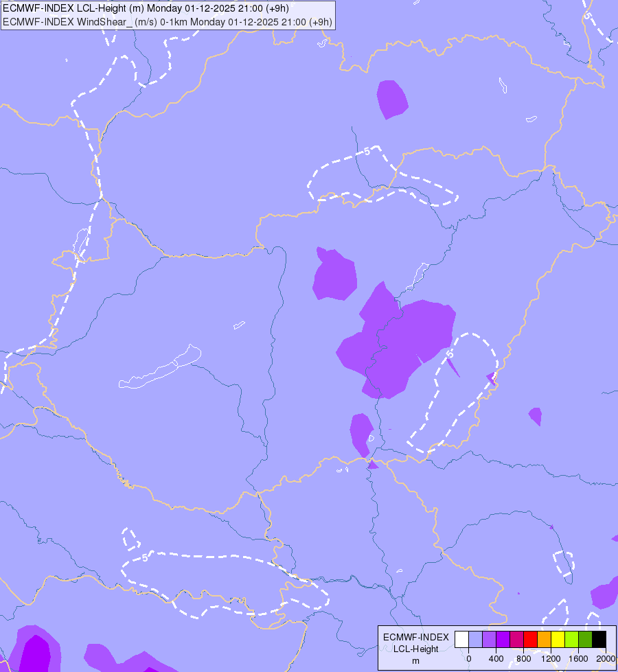Click the '2000' legend scale value
Image resolution: width=618 pixels, height=672 pixels.
coord(606,659)
